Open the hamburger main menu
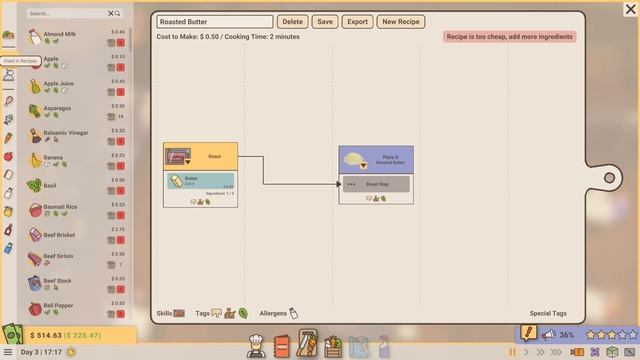 (x=8, y=352)
